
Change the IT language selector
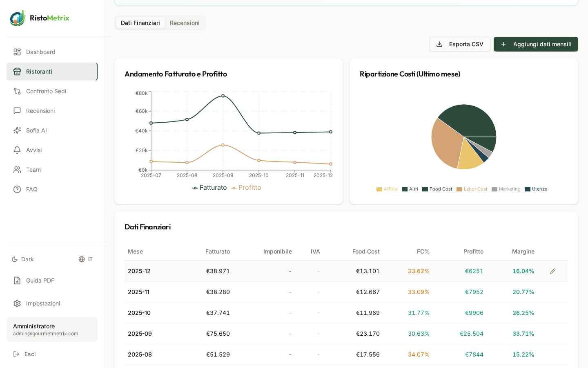point(86,259)
